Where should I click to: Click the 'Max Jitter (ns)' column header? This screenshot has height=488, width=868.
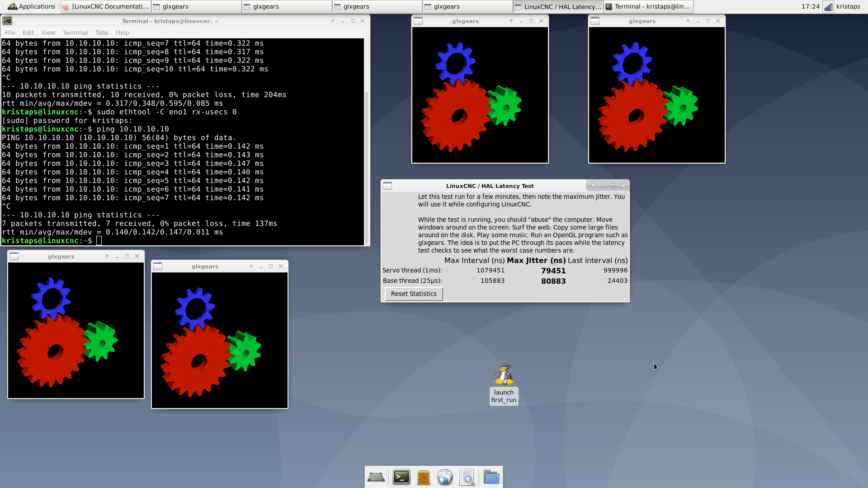pos(536,260)
